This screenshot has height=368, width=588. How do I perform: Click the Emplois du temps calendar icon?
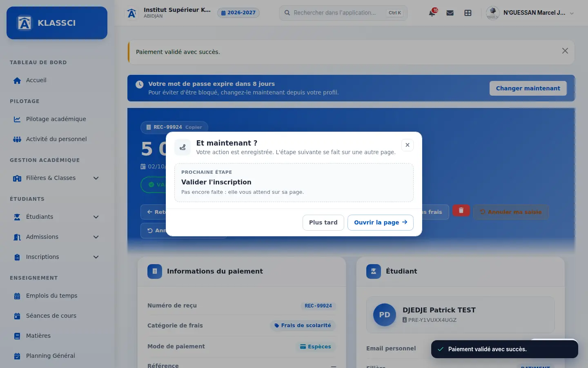(x=17, y=296)
